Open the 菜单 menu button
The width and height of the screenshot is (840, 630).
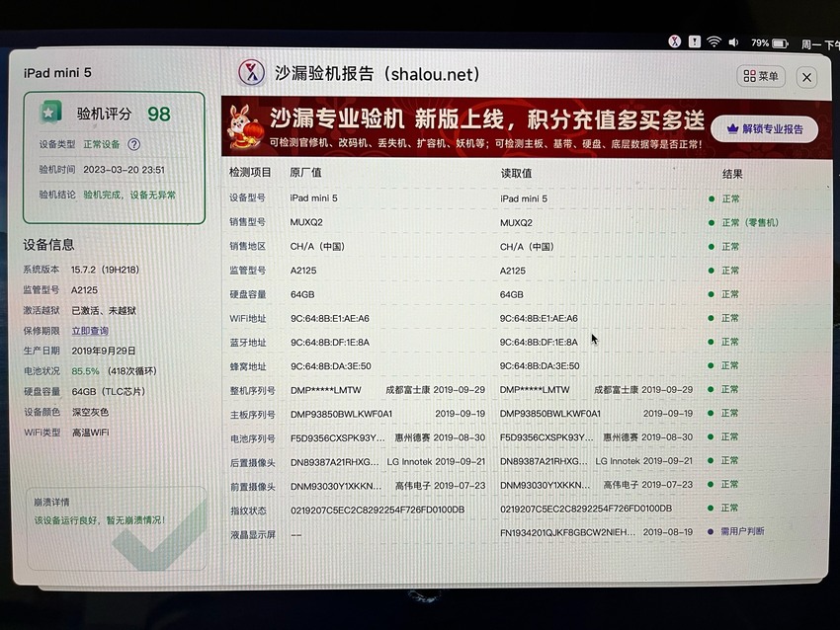click(x=761, y=76)
